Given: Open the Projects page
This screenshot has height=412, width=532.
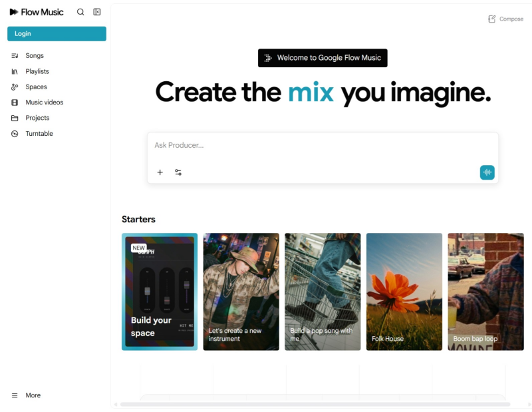Looking at the screenshot, I should pos(37,118).
